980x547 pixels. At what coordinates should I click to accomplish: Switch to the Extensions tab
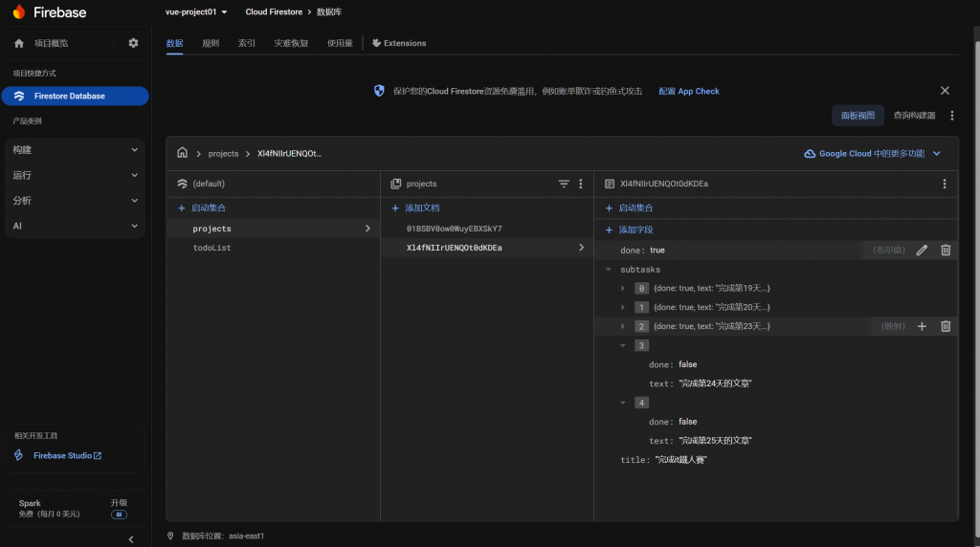coord(399,43)
